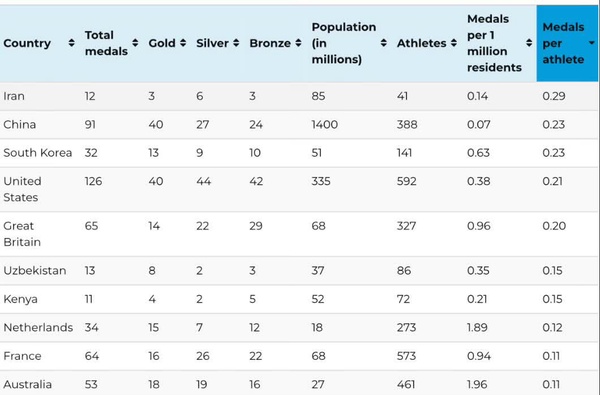Click the highlighted Medals per athlete header

567,43
